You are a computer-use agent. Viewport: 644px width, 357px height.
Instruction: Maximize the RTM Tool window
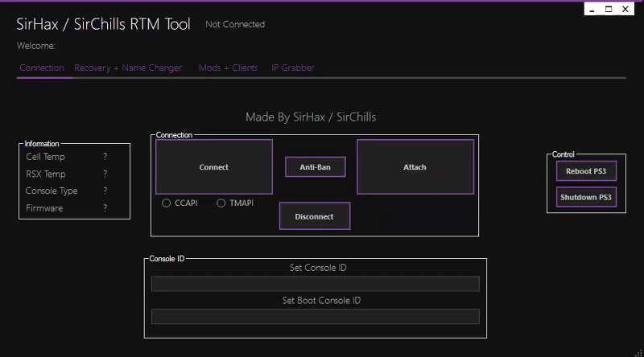tap(609, 10)
